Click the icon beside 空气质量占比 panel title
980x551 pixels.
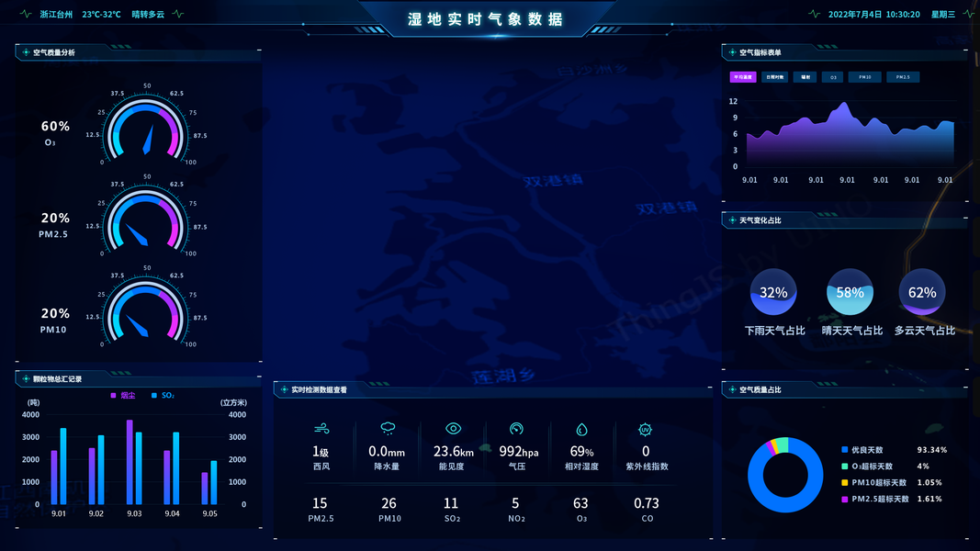pyautogui.click(x=733, y=389)
